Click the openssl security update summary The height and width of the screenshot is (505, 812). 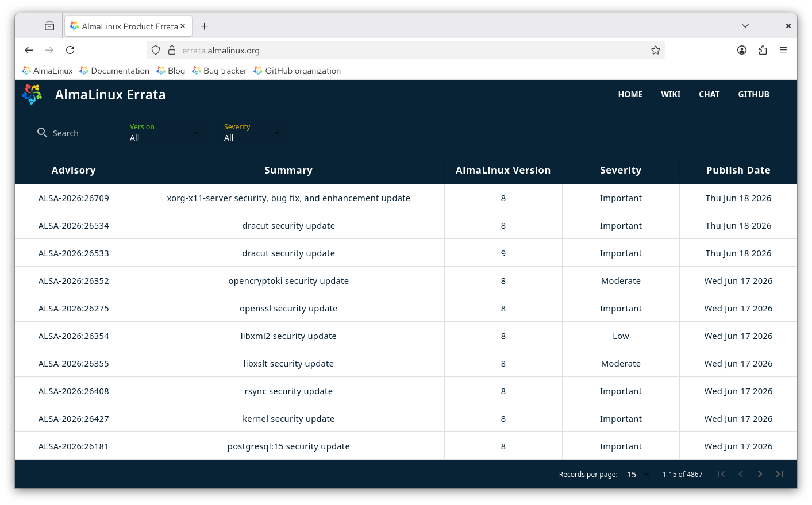(288, 309)
